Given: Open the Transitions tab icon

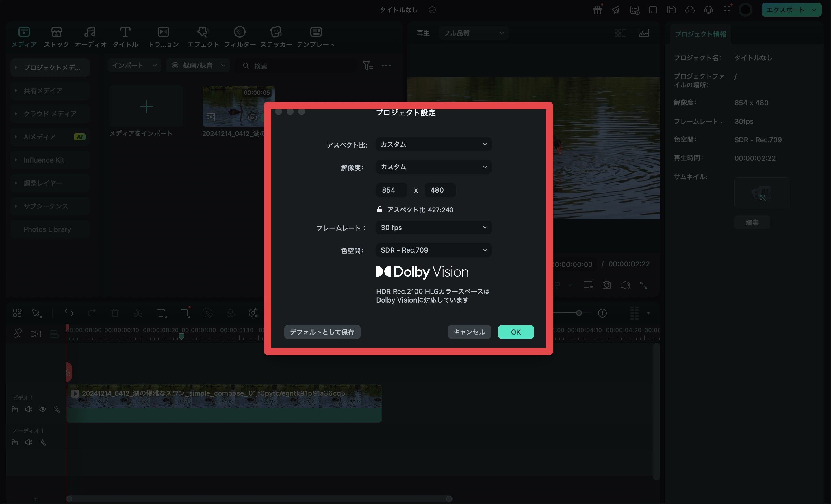Looking at the screenshot, I should (x=164, y=32).
